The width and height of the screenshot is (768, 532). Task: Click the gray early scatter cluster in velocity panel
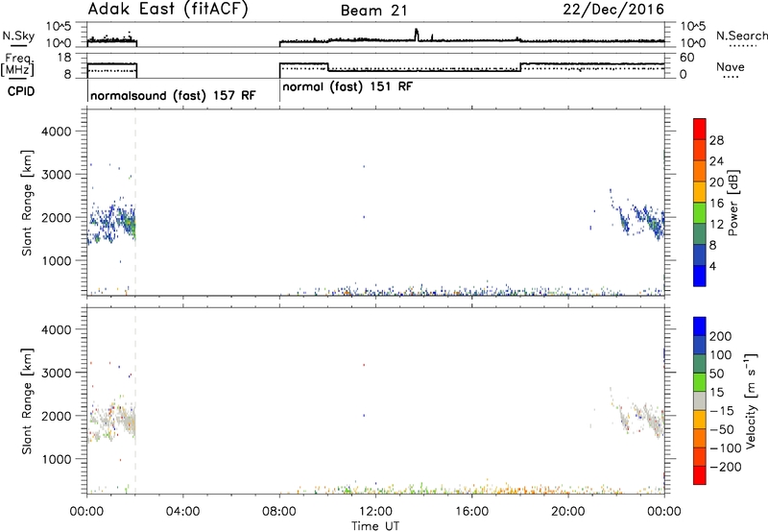111,421
